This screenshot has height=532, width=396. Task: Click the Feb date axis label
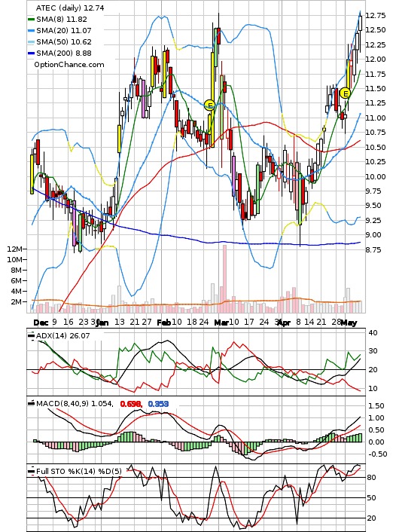pyautogui.click(x=163, y=322)
